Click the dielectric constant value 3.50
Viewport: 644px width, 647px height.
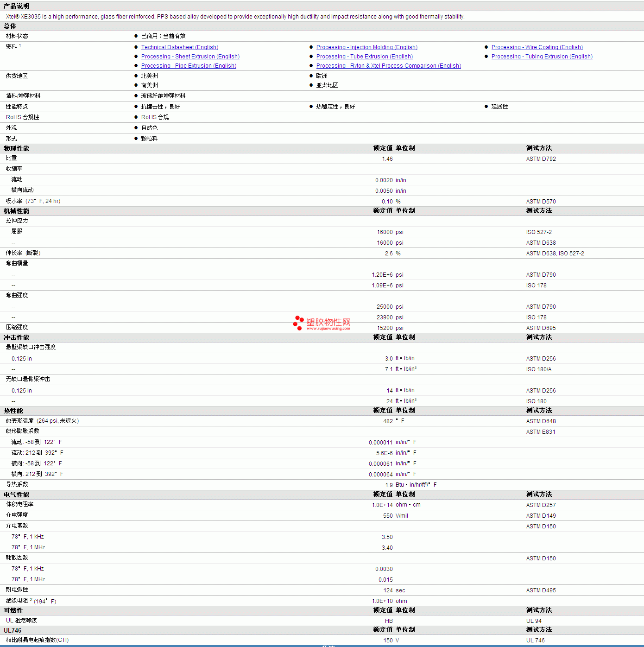387,537
